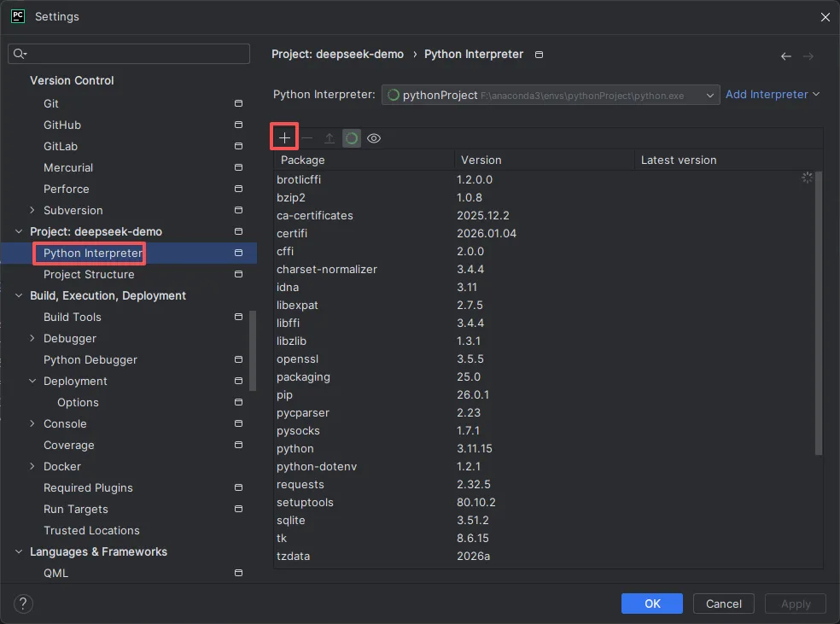The height and width of the screenshot is (624, 840).
Task: Expand the Console tree node
Action: [x=32, y=423]
